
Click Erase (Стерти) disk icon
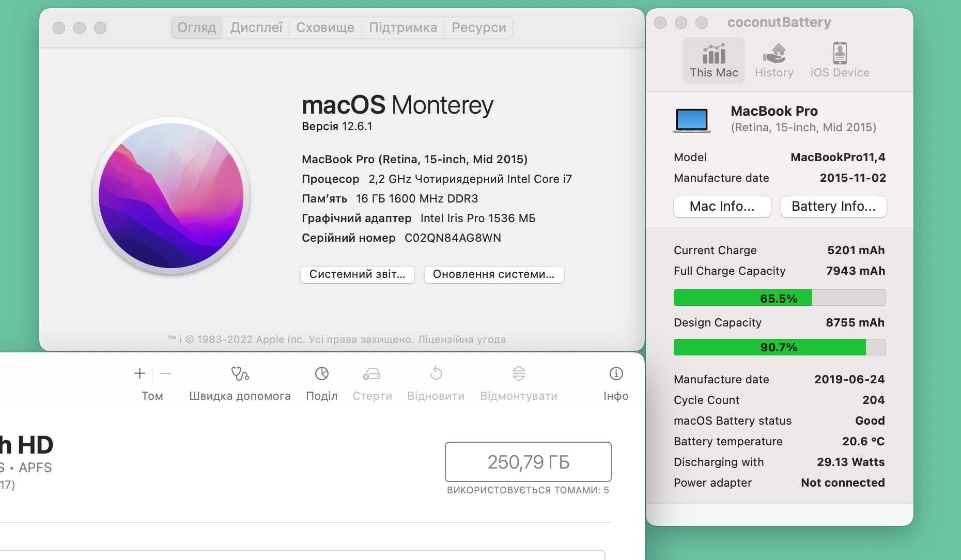372,374
